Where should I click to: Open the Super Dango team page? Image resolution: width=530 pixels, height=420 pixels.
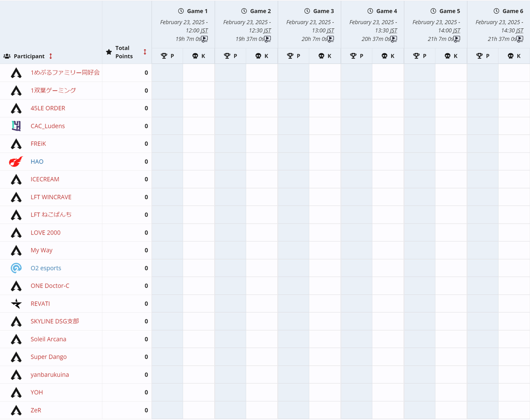click(49, 357)
